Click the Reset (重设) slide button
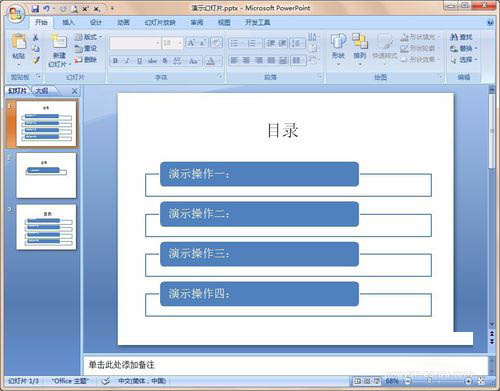The width and height of the screenshot is (500, 391). pyautogui.click(x=86, y=48)
